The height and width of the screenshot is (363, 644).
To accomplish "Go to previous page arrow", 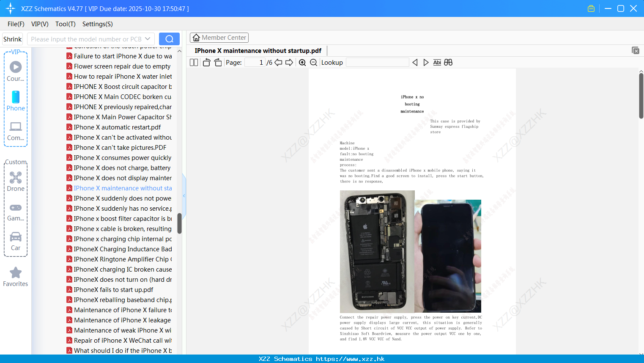I will [278, 63].
